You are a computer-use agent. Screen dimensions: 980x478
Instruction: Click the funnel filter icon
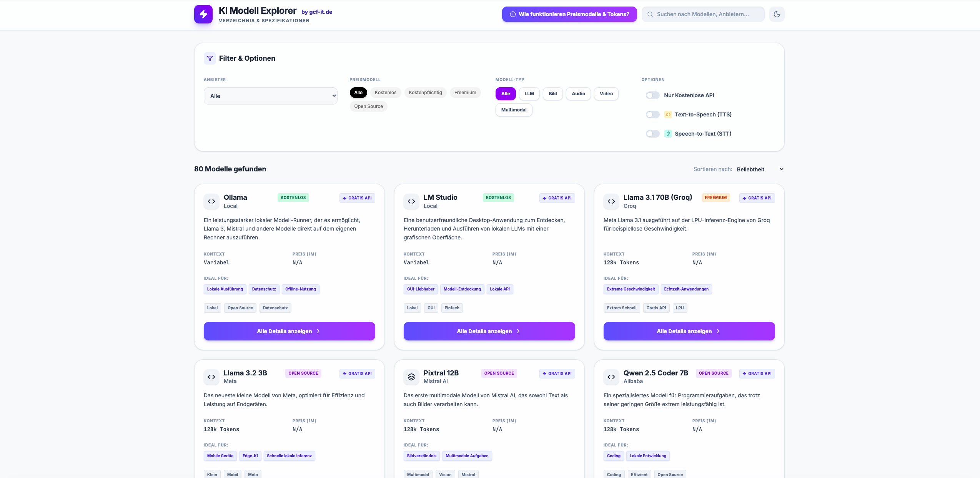pos(210,58)
